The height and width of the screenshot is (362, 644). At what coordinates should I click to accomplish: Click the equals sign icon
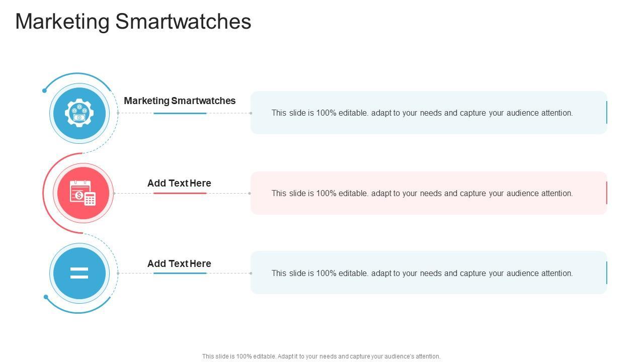coord(79,273)
